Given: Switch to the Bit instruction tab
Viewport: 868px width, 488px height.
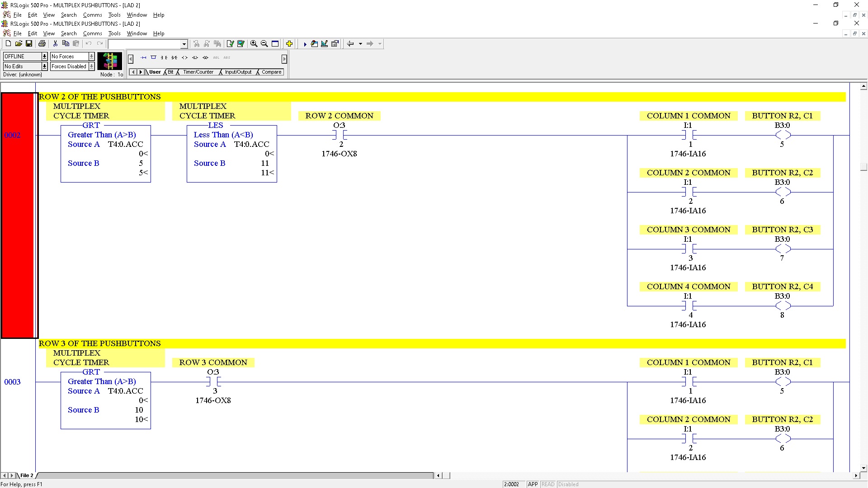Looking at the screenshot, I should click(170, 72).
